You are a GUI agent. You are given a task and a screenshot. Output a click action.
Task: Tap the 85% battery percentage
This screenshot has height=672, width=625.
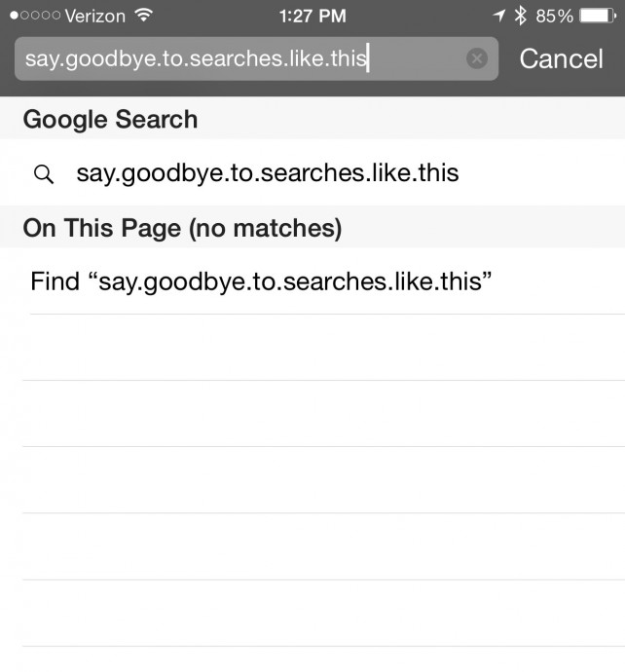pos(553,16)
